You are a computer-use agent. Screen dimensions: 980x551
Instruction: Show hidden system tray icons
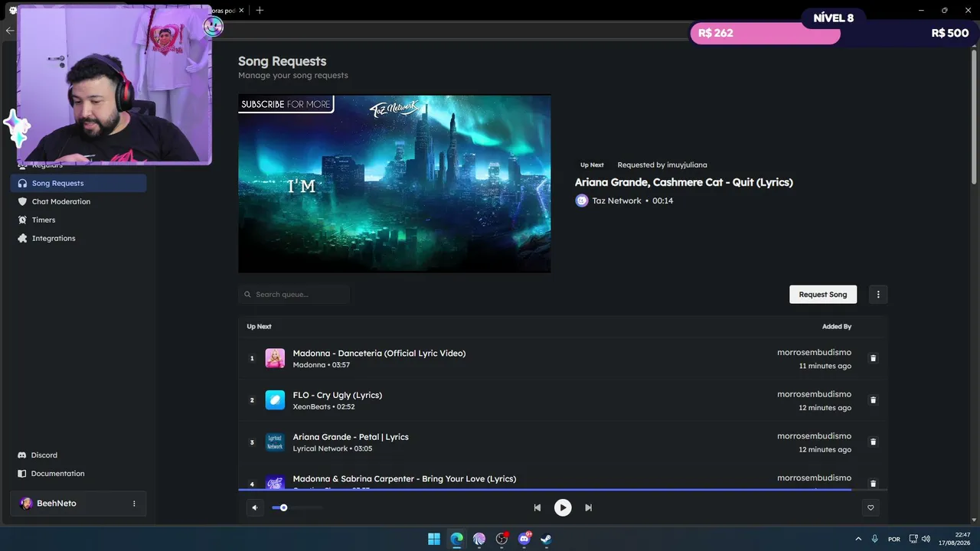(x=858, y=539)
